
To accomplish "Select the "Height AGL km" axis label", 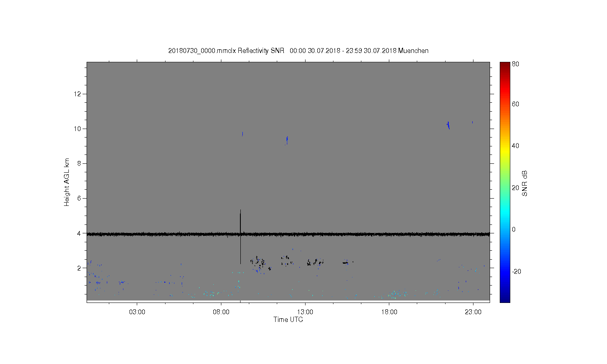I will 67,182.
